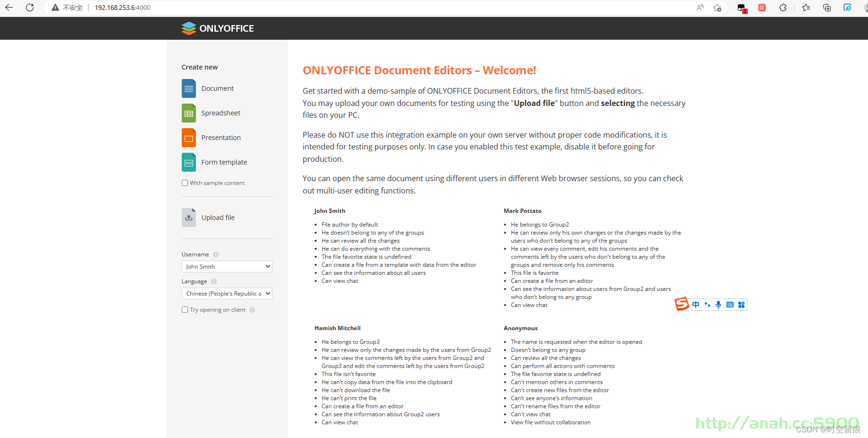This screenshot has height=438, width=868.
Task: Click the Language label
Action: [x=194, y=281]
